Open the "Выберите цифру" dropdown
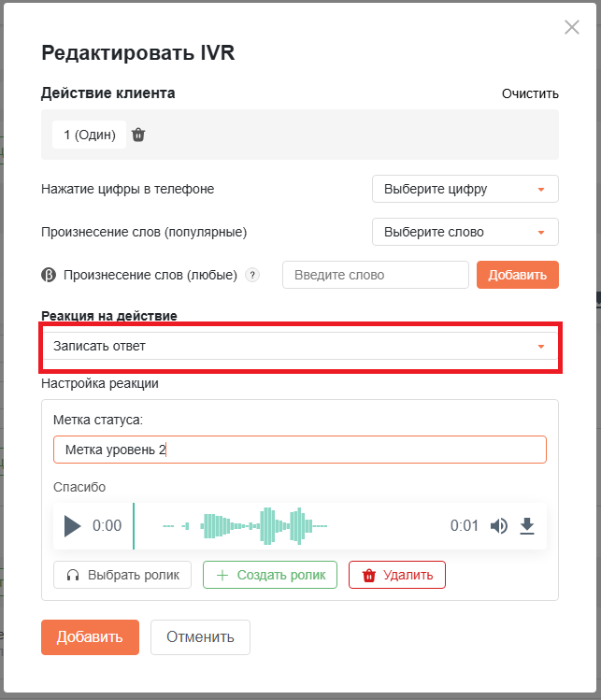This screenshot has width=601, height=700. 465,189
